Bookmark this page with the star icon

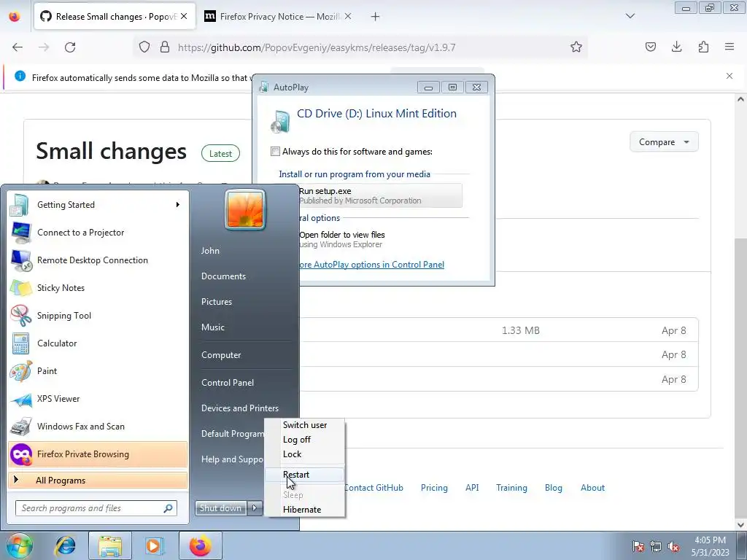tap(576, 47)
